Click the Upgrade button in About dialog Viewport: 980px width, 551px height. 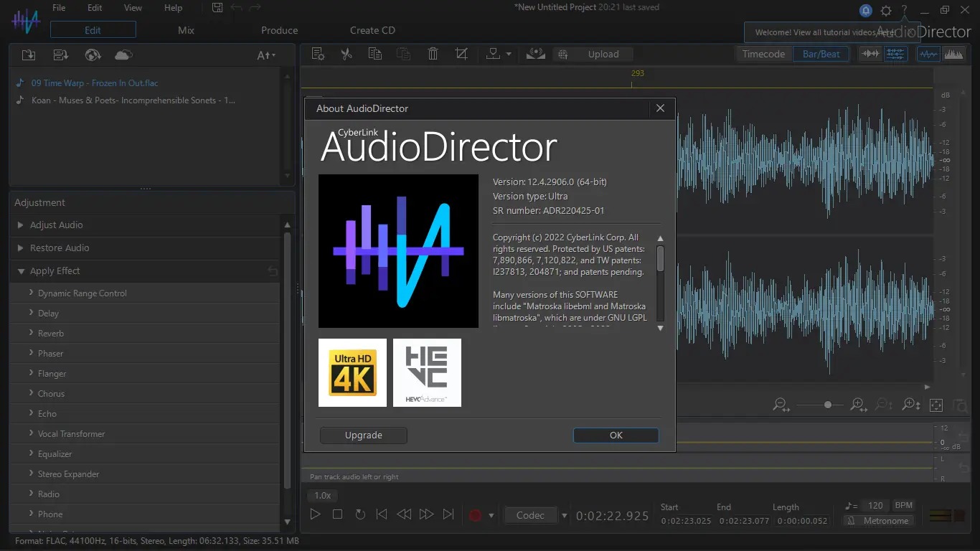[364, 435]
